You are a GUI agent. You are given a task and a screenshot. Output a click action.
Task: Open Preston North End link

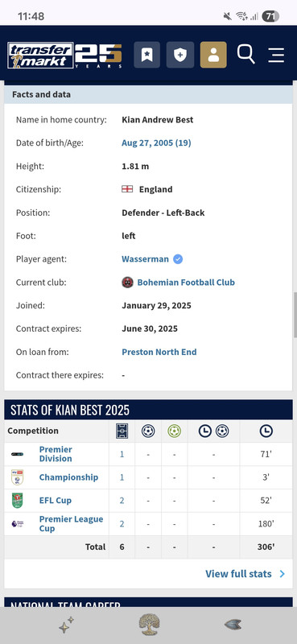coord(159,352)
